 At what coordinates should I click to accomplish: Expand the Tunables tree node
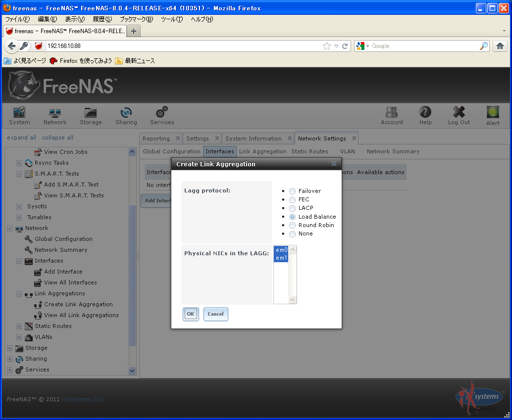tap(19, 217)
